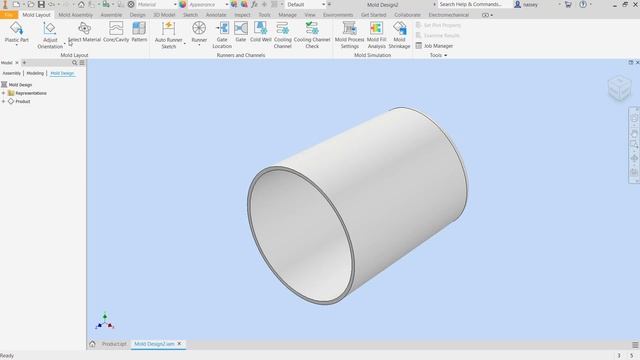Open the Collaborate ribbon tab
Screen dimensions: 640x360
pyautogui.click(x=407, y=15)
